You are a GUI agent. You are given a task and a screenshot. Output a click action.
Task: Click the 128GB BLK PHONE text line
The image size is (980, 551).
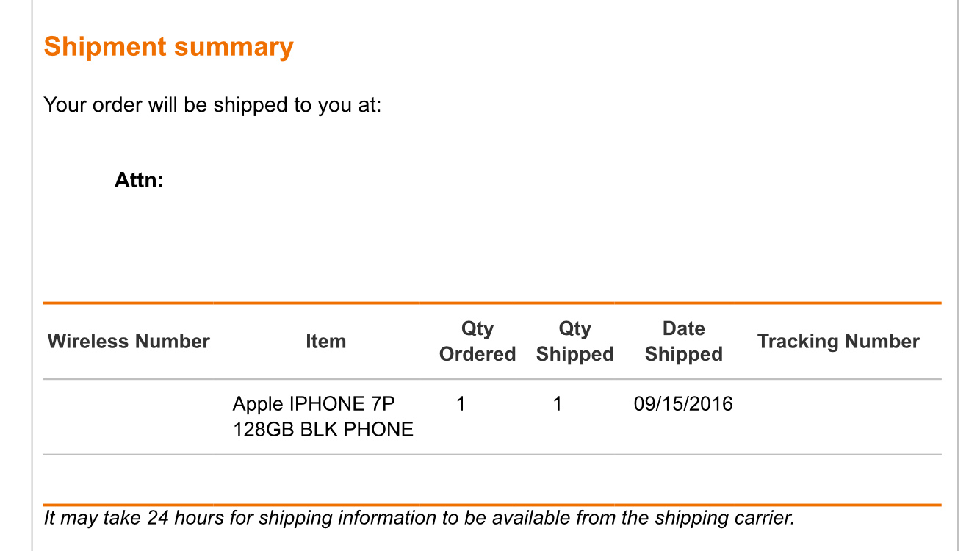[323, 429]
